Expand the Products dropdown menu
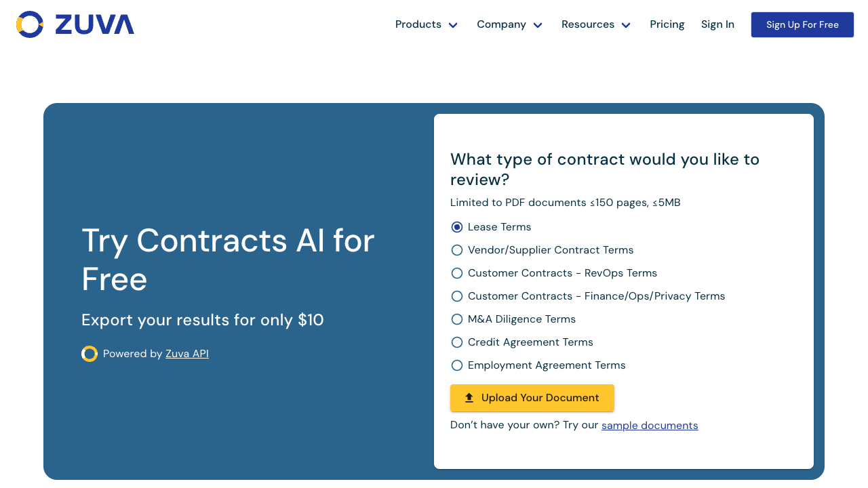Viewport: 868px width, 488px height. 427,24
